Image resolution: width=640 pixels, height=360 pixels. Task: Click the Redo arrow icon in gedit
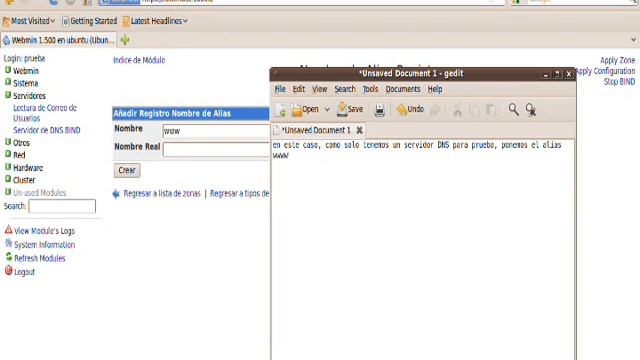436,110
